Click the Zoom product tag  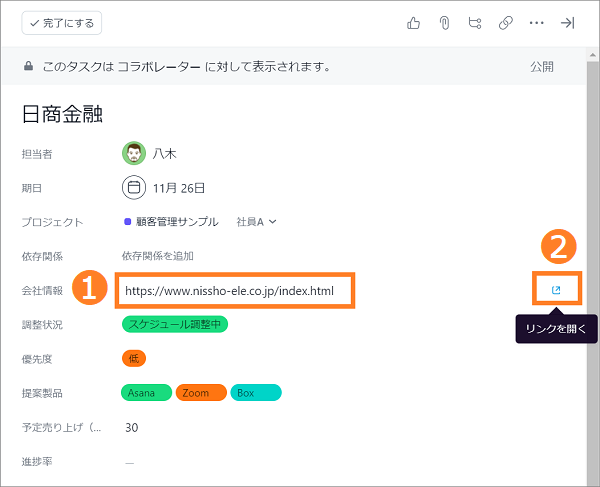(x=201, y=393)
